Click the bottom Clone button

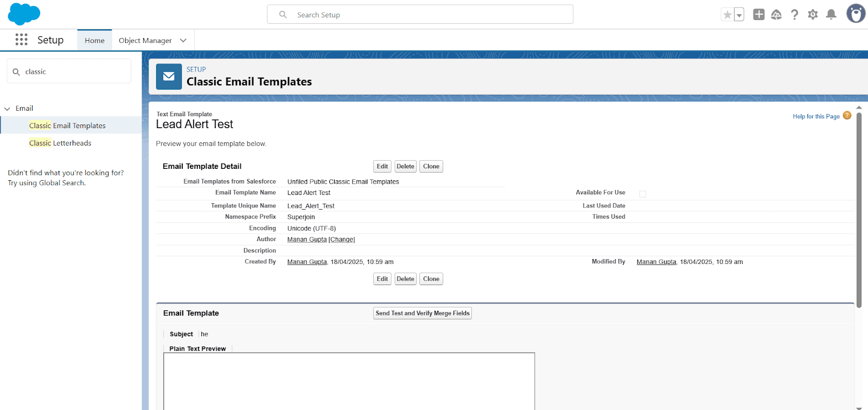coord(431,279)
